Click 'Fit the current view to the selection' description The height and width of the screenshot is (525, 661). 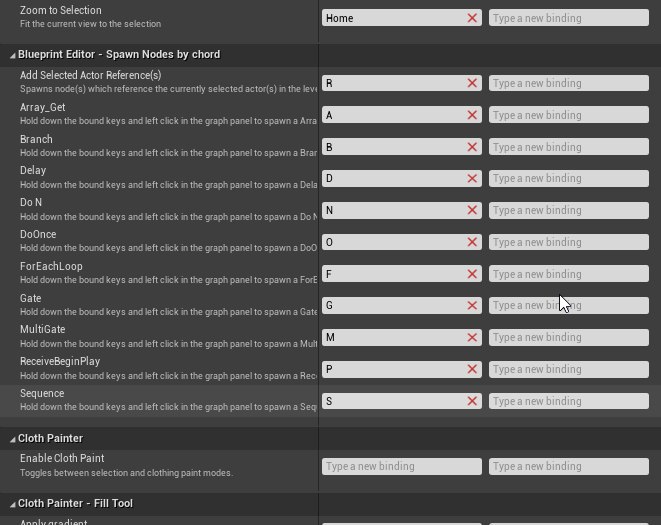(x=90, y=24)
